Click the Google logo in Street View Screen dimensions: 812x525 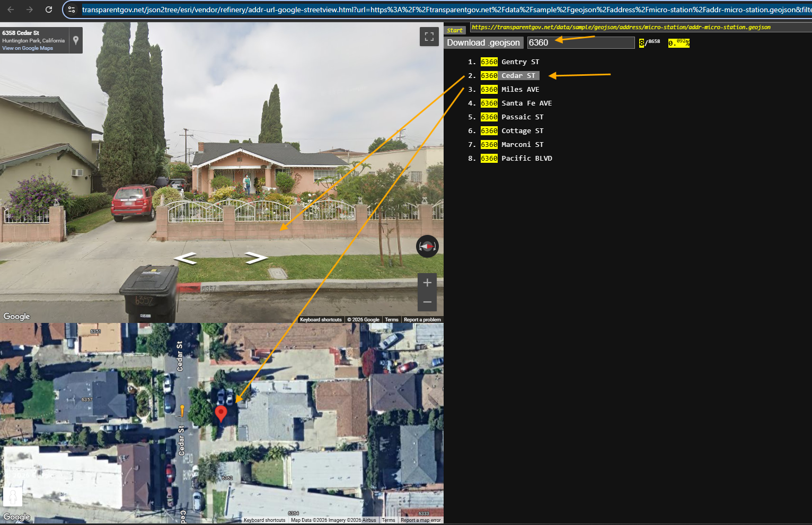(x=17, y=317)
